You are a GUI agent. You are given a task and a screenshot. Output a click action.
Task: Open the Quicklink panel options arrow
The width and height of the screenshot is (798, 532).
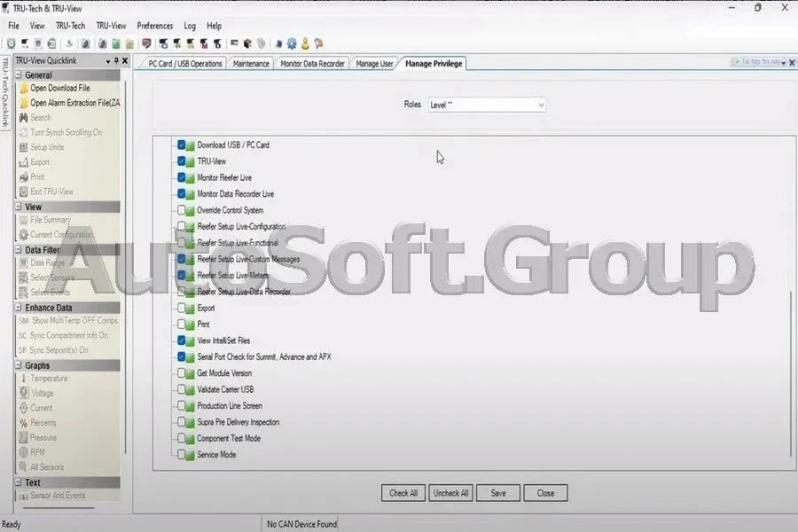coord(108,61)
